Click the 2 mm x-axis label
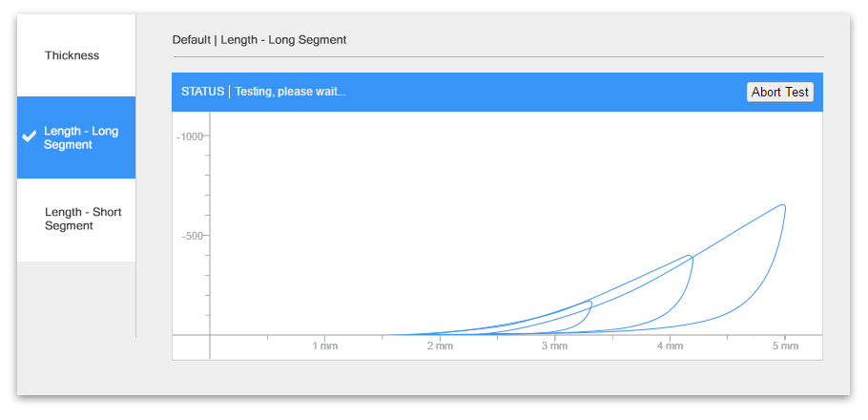This screenshot has width=868, height=420. tap(440, 346)
